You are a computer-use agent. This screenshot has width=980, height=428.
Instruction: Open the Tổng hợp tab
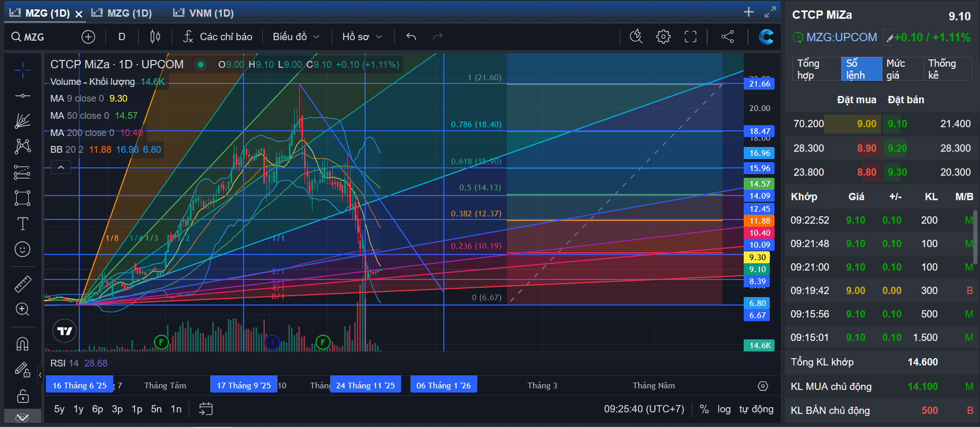point(816,69)
